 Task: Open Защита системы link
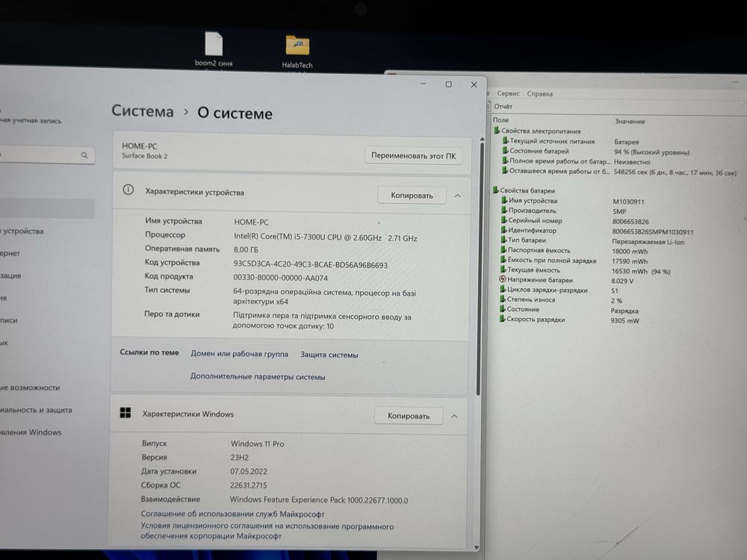tap(329, 355)
